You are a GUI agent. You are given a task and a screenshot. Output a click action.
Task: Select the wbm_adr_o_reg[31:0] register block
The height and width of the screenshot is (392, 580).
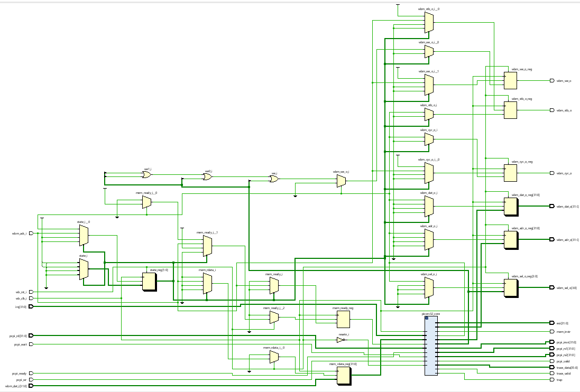point(511,240)
